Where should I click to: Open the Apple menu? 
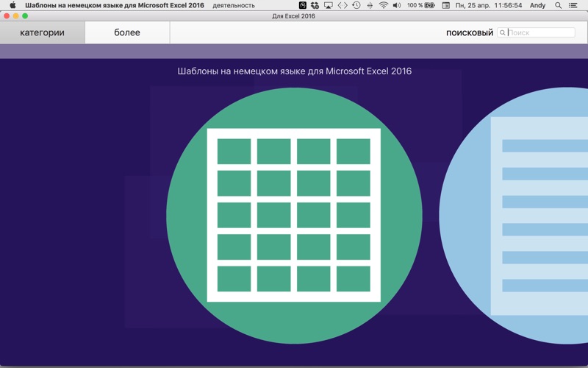(12, 5)
